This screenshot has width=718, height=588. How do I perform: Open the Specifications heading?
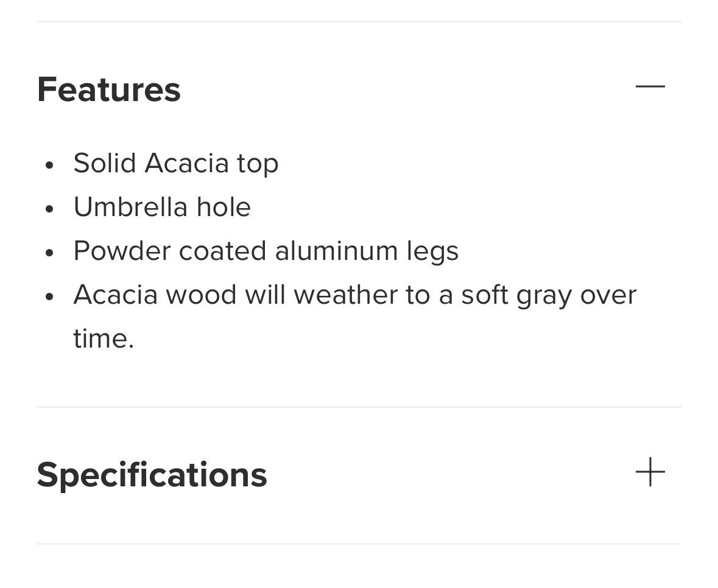[x=152, y=475]
